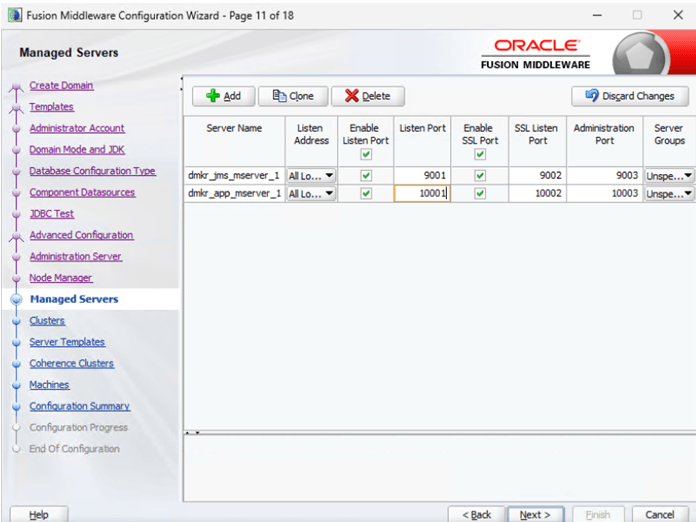Click the green plus Add icon

(213, 96)
